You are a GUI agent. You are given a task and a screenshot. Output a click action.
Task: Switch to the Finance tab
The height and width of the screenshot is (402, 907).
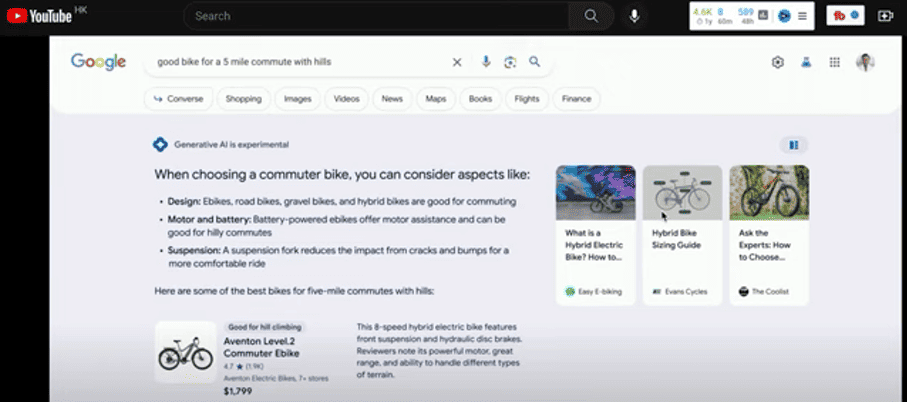pyautogui.click(x=577, y=99)
